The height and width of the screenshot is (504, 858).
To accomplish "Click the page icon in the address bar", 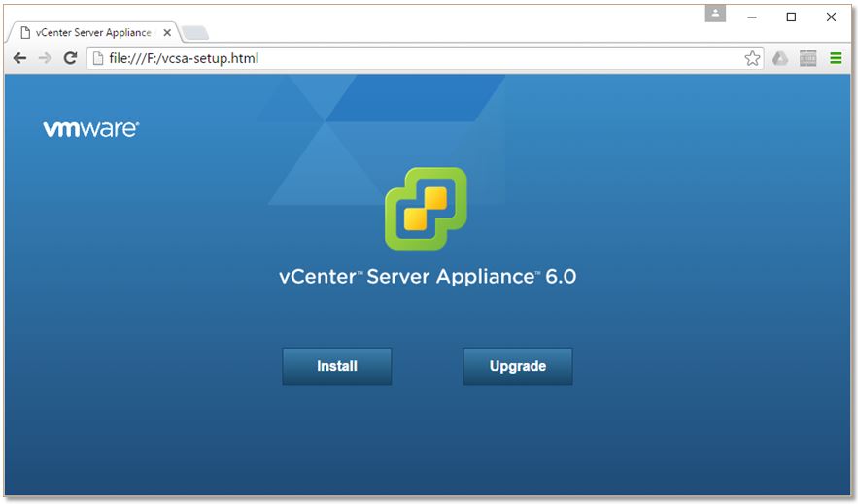I will coord(98,58).
